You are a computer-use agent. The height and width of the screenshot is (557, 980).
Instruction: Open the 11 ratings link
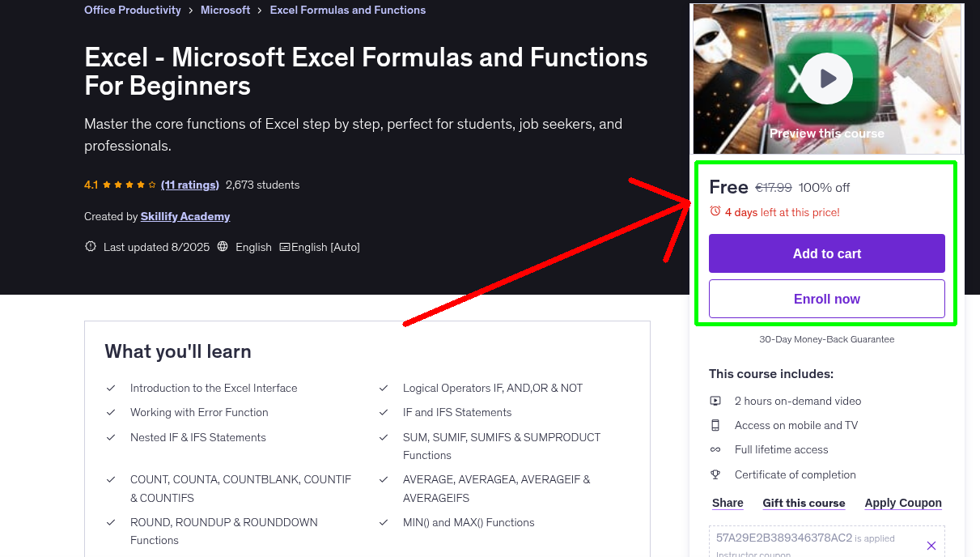coord(189,185)
